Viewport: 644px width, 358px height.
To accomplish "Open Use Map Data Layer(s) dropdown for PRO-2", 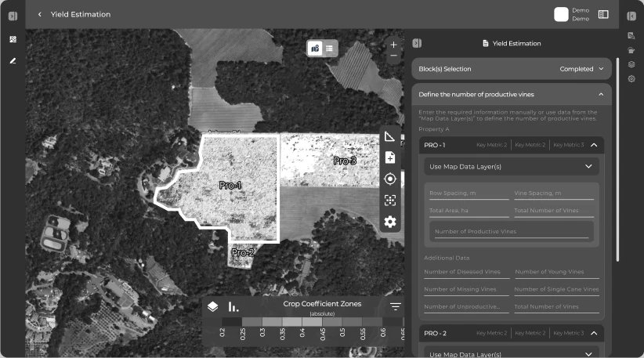I will point(512,354).
